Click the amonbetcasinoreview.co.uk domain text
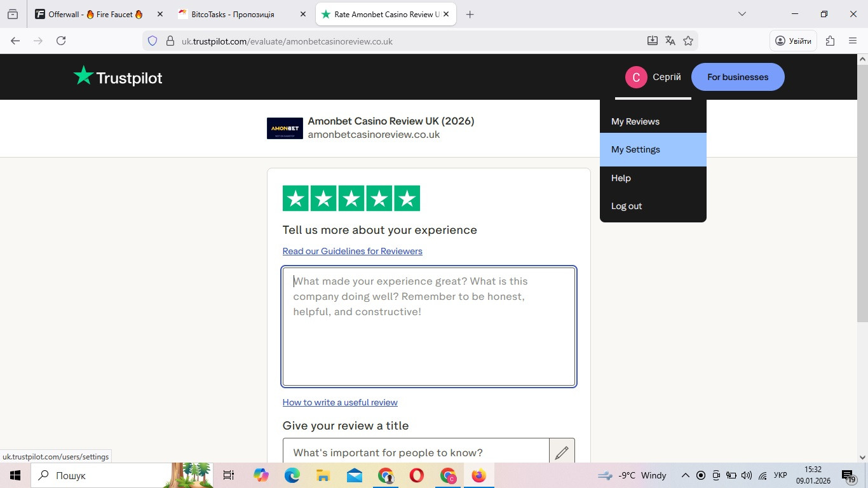Screen dimensions: 868x488 tap(374, 135)
